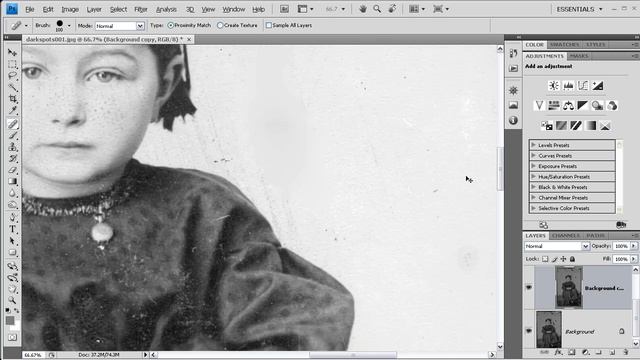Open the Essentials workspace switcher

(579, 9)
